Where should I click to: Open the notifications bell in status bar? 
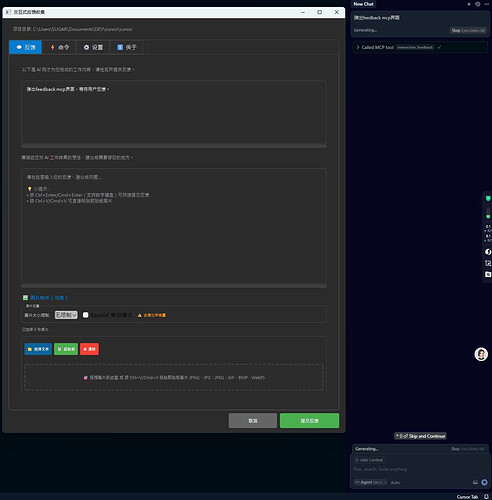pyautogui.click(x=486, y=497)
